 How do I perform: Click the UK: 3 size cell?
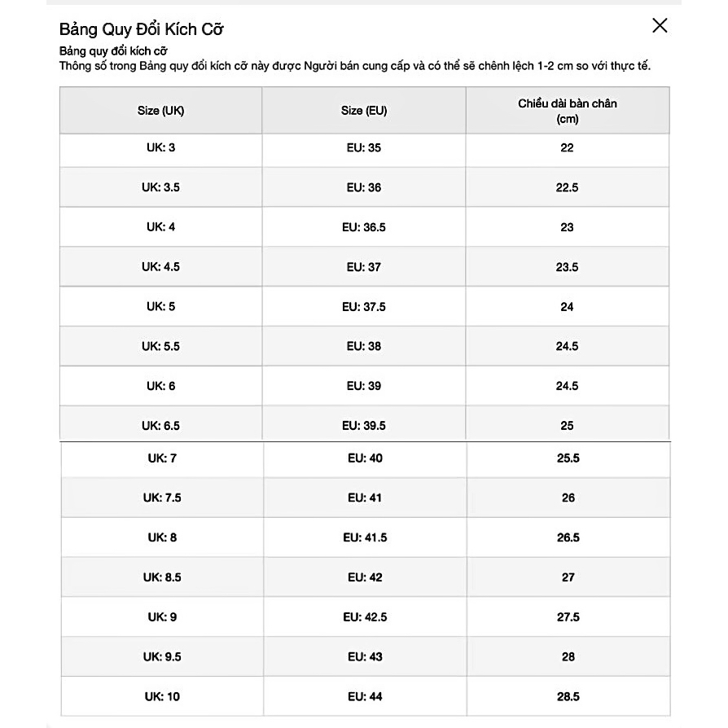[160, 147]
